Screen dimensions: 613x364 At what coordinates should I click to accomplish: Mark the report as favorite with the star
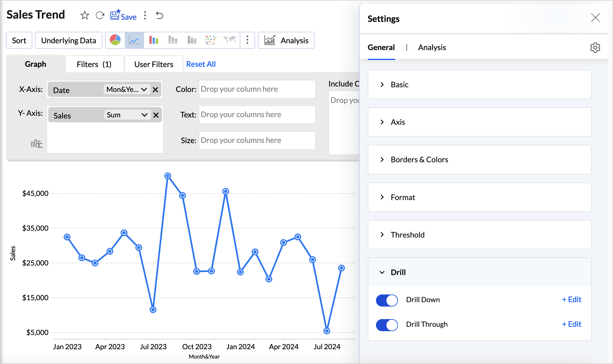pos(85,16)
